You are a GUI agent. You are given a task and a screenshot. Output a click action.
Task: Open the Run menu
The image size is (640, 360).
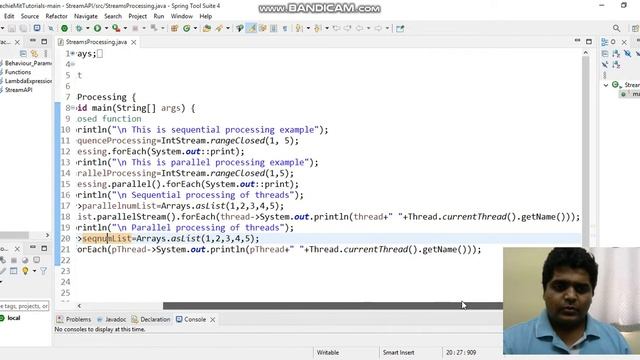[x=159, y=16]
